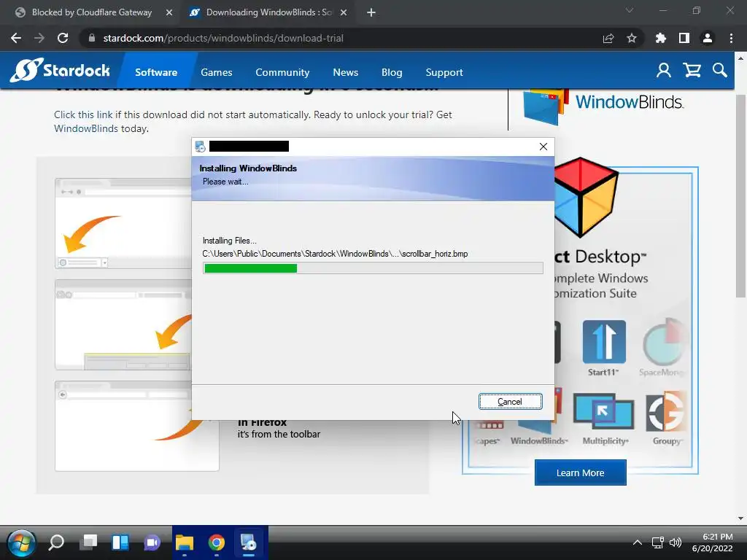The height and width of the screenshot is (560, 747).
Task: Switch to Chrome in taskbar
Action: [216, 542]
